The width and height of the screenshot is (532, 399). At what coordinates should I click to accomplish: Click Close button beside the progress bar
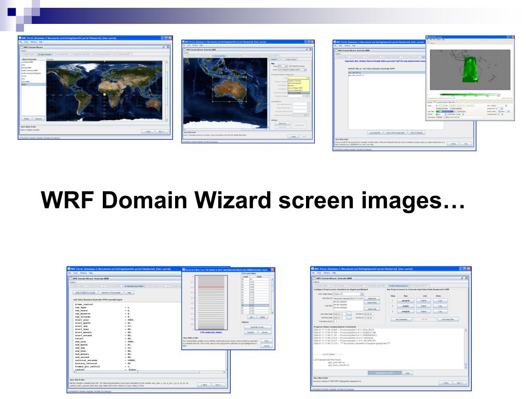tap(407, 373)
